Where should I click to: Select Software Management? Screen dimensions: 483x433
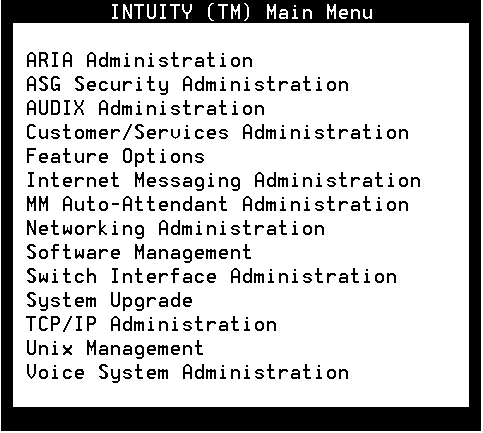click(139, 253)
